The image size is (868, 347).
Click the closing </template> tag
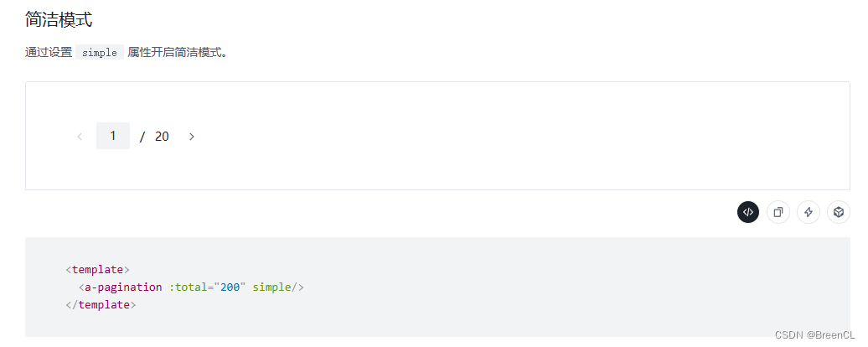coord(101,304)
